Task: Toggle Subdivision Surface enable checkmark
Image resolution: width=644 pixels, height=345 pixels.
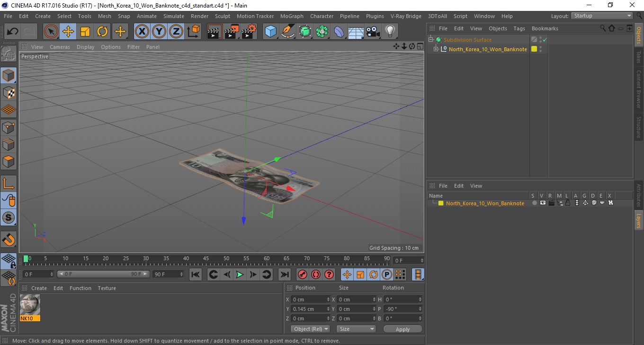Action: click(x=545, y=40)
